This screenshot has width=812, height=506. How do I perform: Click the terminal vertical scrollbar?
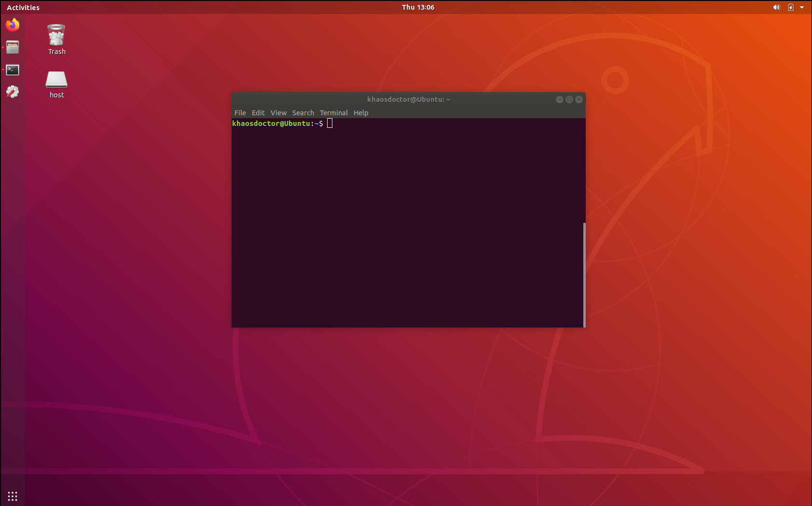(584, 275)
